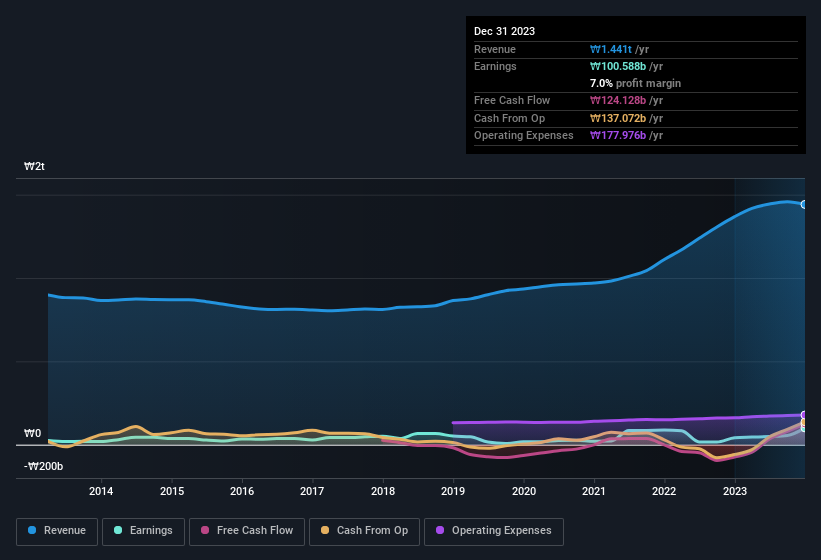Click the 2018 x-axis label
This screenshot has width=821, height=560.
point(383,491)
